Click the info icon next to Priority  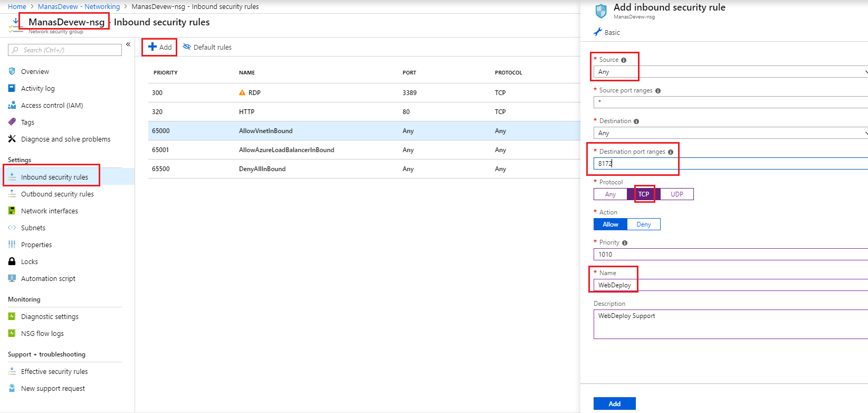625,243
